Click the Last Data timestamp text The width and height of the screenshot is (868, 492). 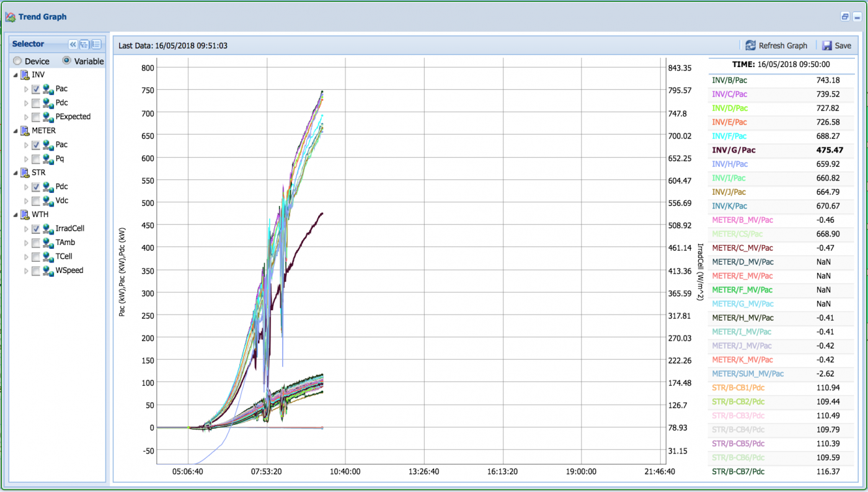pyautogui.click(x=173, y=45)
